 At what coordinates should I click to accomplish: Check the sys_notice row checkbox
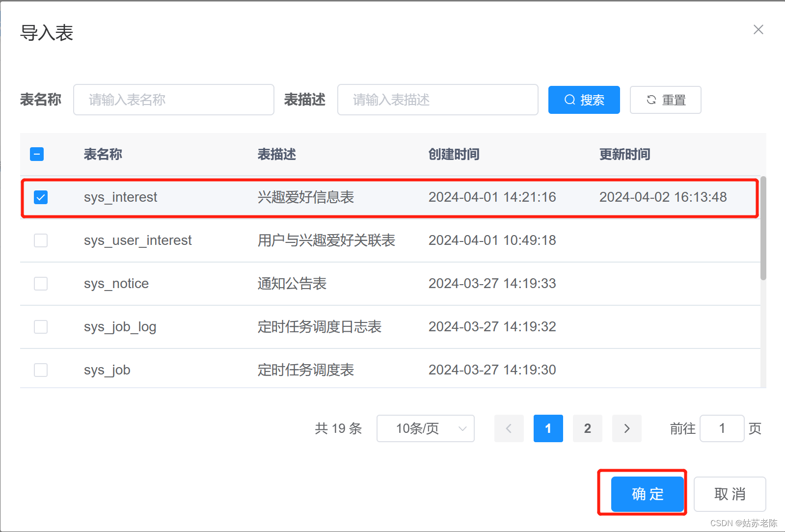coord(41,284)
